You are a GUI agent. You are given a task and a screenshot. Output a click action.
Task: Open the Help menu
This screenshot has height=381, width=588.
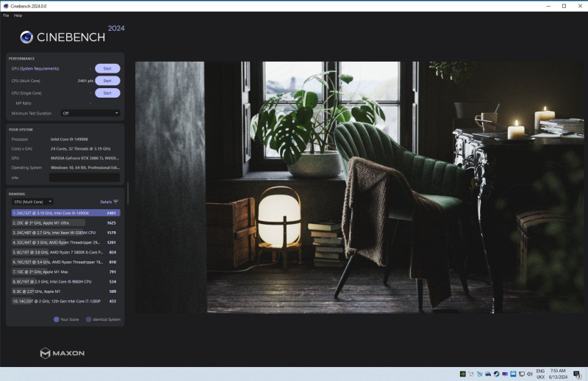point(18,15)
